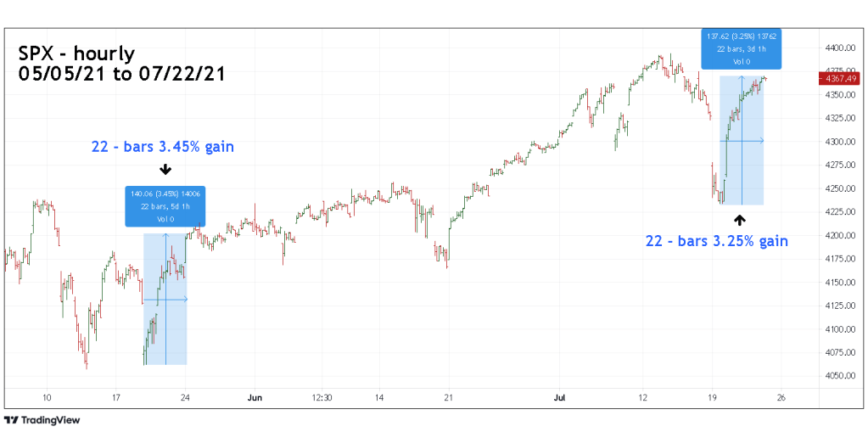This screenshot has height=432, width=868.
Task: Click the TradingView logo
Action: coord(41,420)
